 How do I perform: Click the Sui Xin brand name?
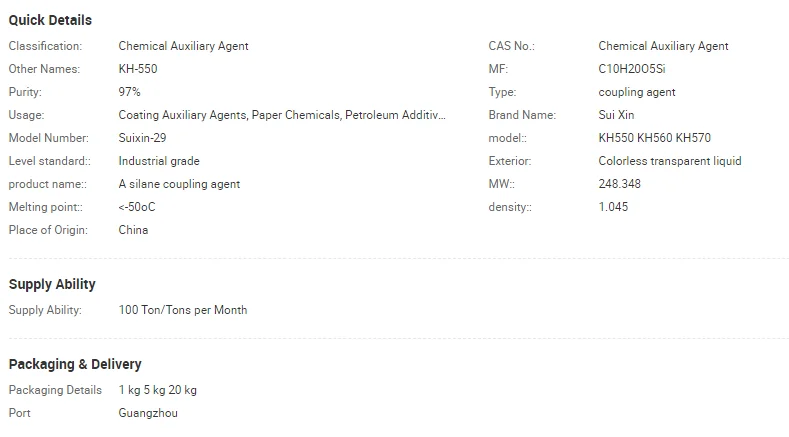pos(616,115)
